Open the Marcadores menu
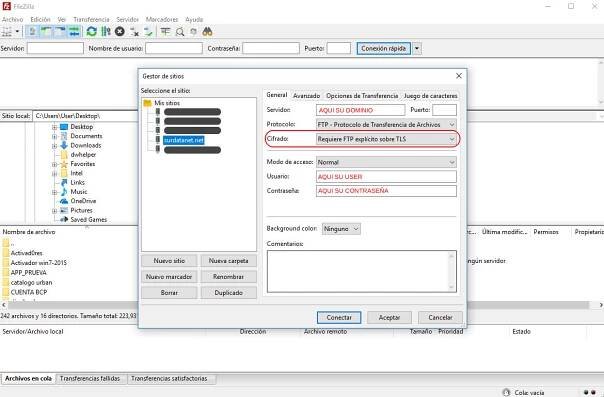This screenshot has height=397, width=604. [x=162, y=19]
